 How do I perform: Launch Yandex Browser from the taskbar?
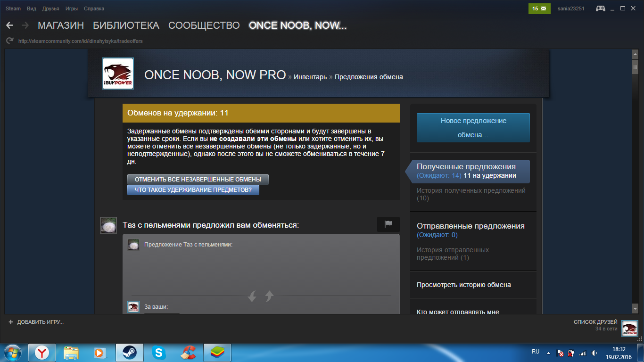point(42,352)
